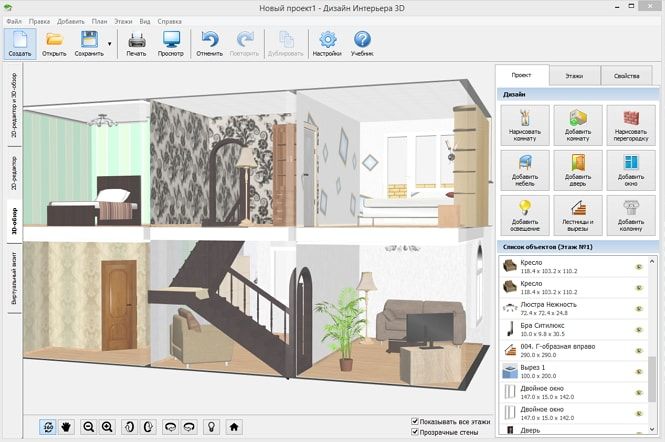Click object list scrollbar down arrow
The width and height of the screenshot is (665, 442).
653,429
